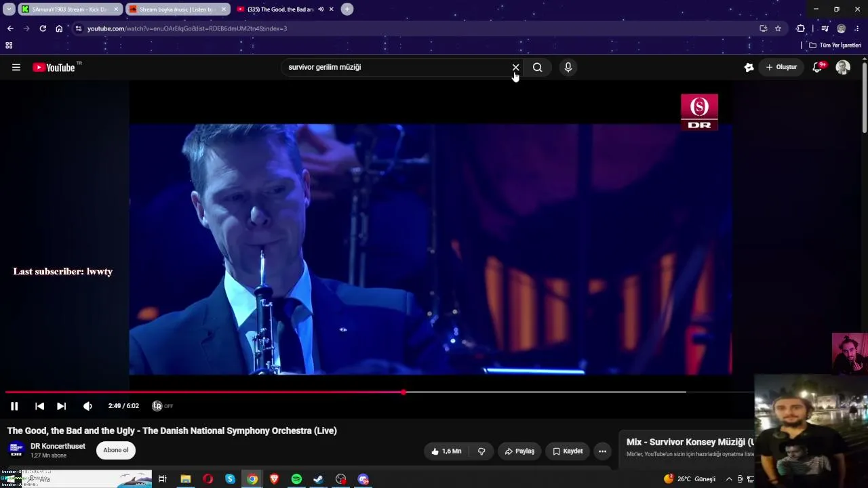Screen dimensions: 868x488
Task: Click the Mix - Survivor Konsey Müziği playlist title
Action: (690, 442)
